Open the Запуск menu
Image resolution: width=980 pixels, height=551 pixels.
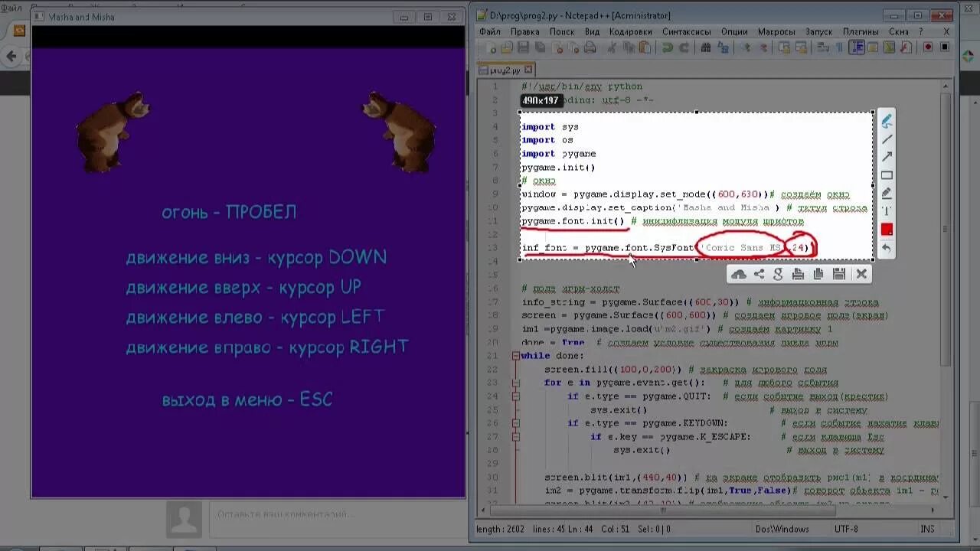point(819,31)
